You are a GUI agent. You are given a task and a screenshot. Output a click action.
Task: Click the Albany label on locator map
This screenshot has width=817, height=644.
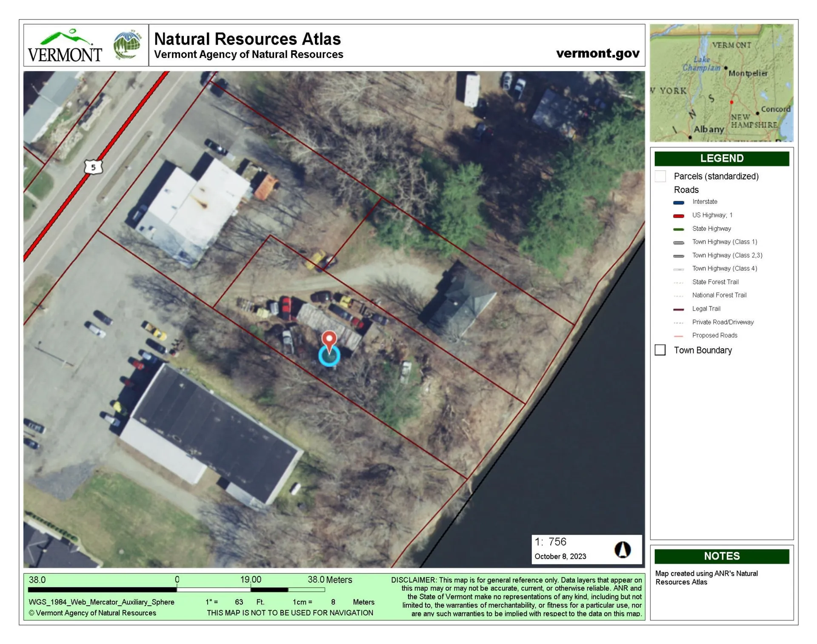(x=708, y=129)
